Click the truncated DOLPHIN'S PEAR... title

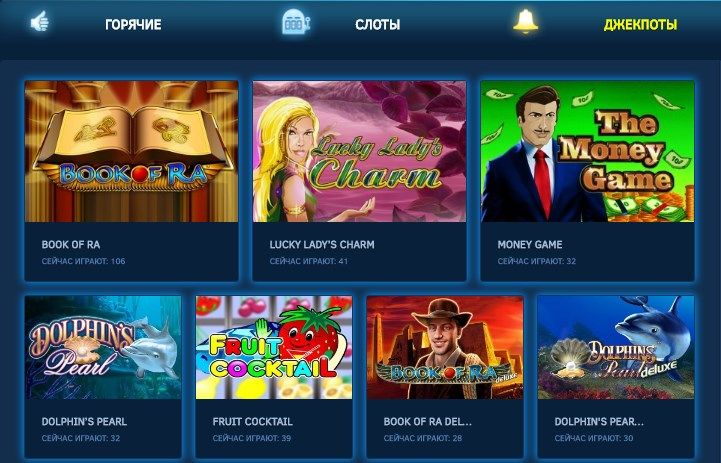pyautogui.click(x=599, y=422)
